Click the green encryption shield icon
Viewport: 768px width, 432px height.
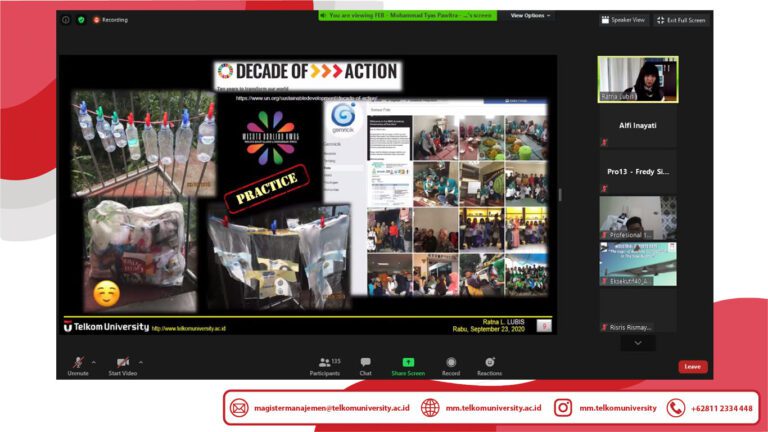coord(81,19)
